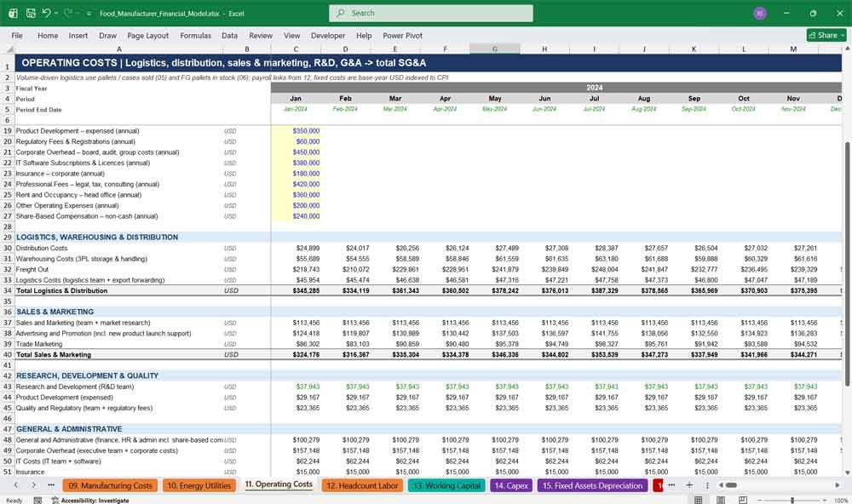Click horizontal scrollbar right arrow

point(838,485)
